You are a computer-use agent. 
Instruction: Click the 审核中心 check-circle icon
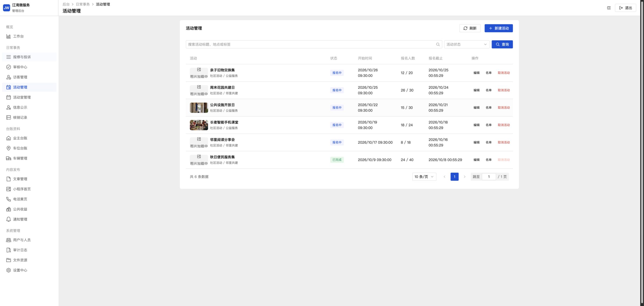(8, 67)
